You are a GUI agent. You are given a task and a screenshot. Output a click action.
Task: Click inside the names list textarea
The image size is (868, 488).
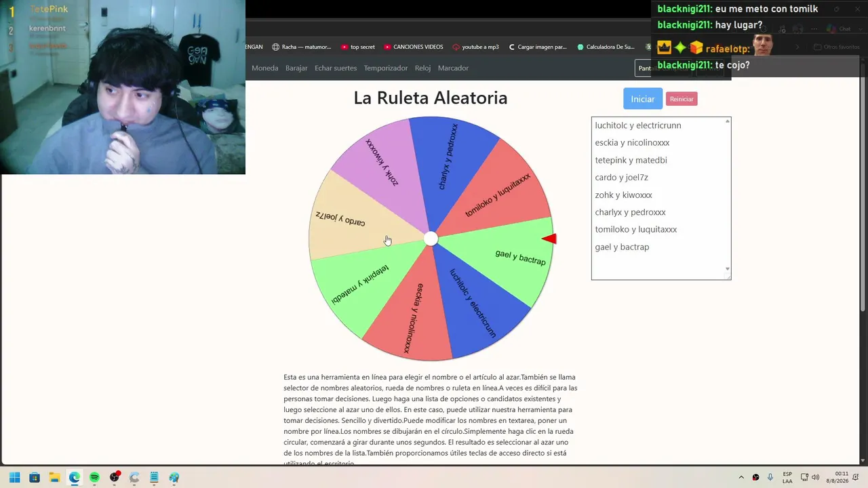pyautogui.click(x=661, y=199)
